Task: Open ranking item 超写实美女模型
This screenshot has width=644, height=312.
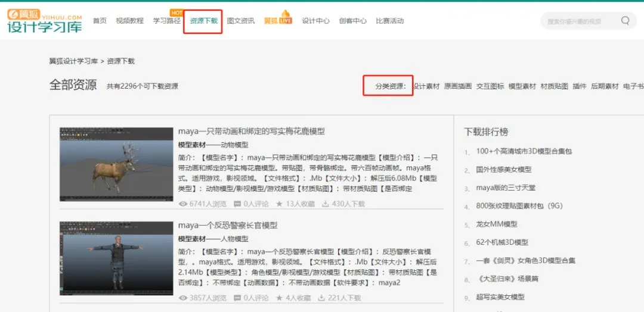Action: click(500, 297)
